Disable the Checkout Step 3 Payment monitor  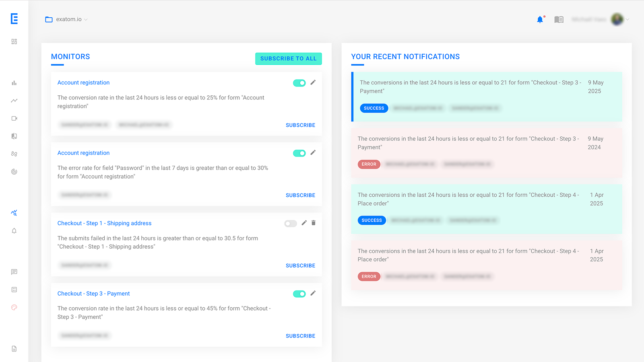click(x=299, y=294)
